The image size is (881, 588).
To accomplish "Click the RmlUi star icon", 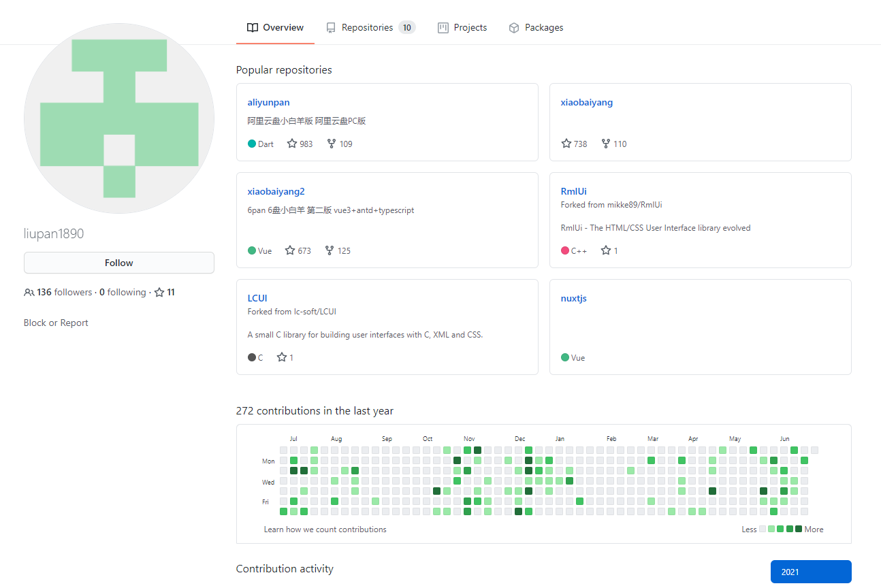I will [x=606, y=250].
